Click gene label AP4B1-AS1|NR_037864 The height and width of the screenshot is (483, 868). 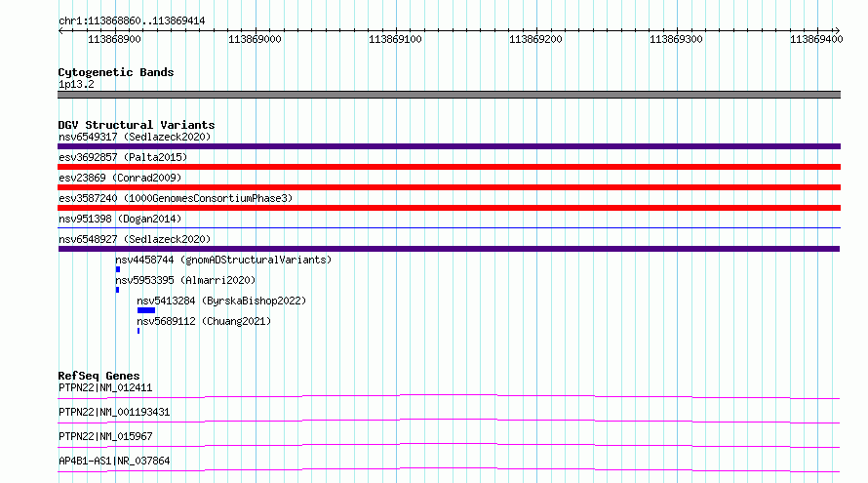(114, 461)
